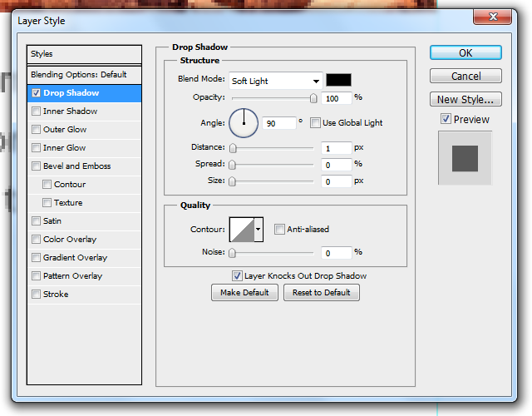Screen dimensions: 532x416
Task: Select the Texture style label
Action: [x=68, y=203]
